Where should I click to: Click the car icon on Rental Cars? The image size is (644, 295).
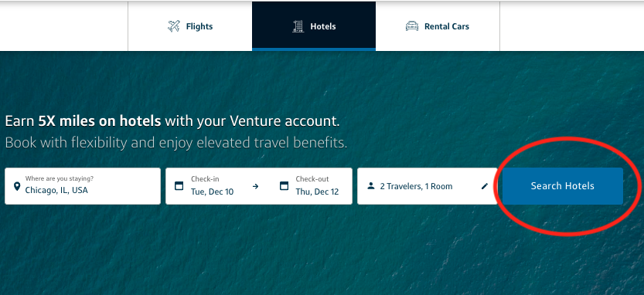point(412,26)
